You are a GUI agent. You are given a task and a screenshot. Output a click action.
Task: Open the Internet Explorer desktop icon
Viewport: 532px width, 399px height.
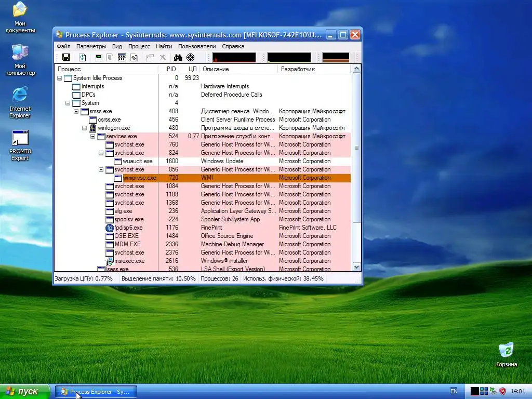click(x=20, y=102)
